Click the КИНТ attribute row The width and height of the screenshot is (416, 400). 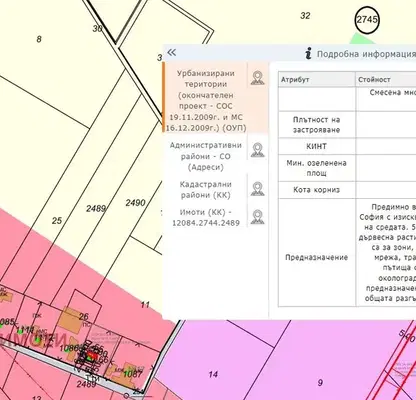pyautogui.click(x=347, y=146)
